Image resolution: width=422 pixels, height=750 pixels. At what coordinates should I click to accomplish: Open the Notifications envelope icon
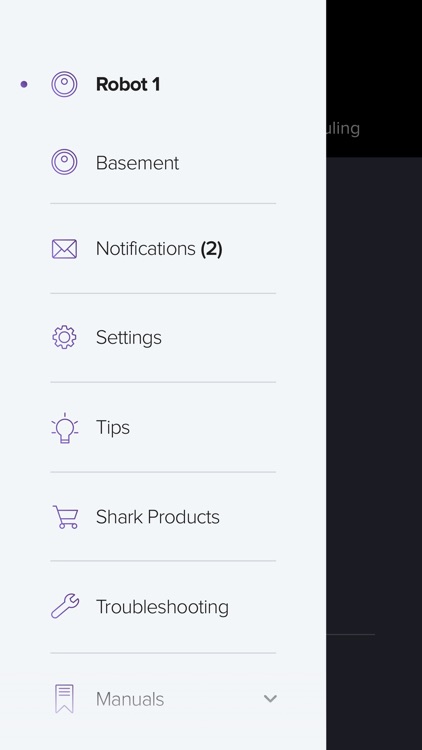[x=64, y=249]
